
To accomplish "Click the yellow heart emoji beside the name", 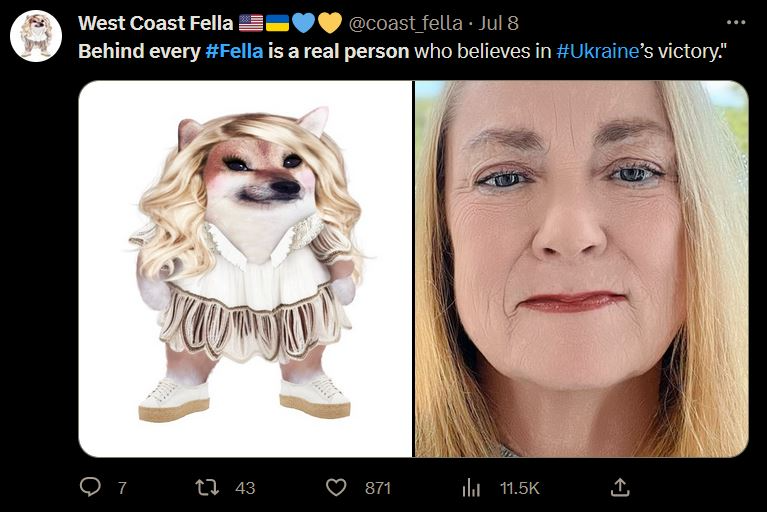I will (x=330, y=22).
